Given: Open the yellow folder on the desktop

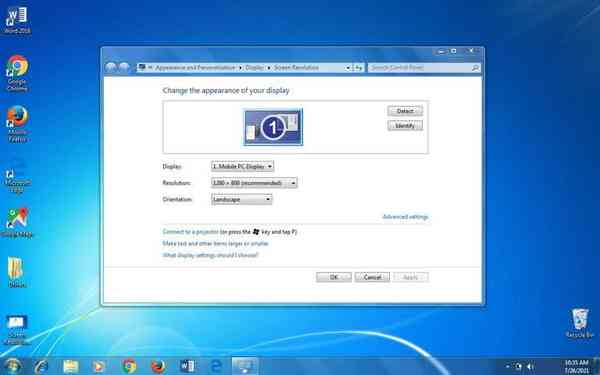Looking at the screenshot, I should pyautogui.click(x=17, y=272).
